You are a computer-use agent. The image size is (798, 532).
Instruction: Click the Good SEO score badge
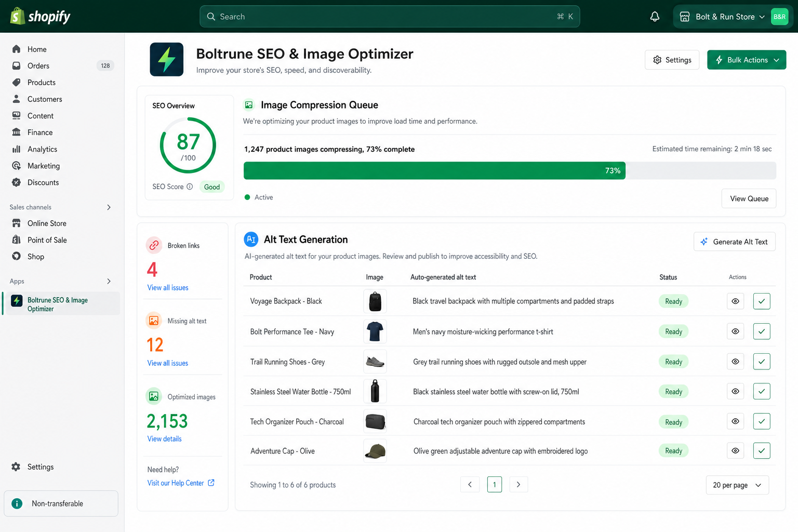click(212, 187)
